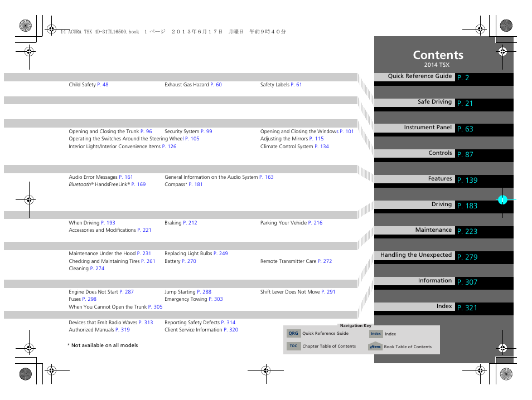Go to Devices that Emit Radio Waves
Screen dimensions: 532x400
(111, 323)
